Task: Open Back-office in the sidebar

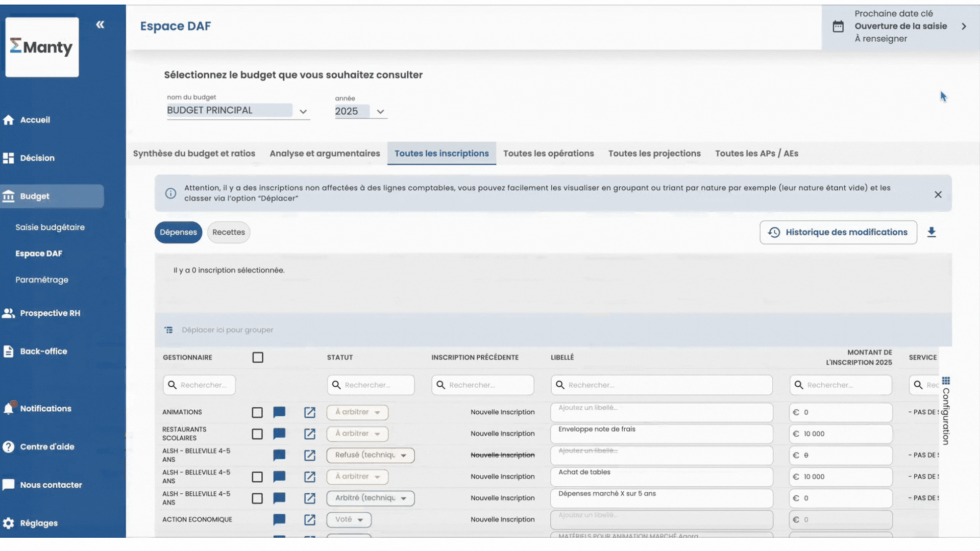Action: pos(35,352)
